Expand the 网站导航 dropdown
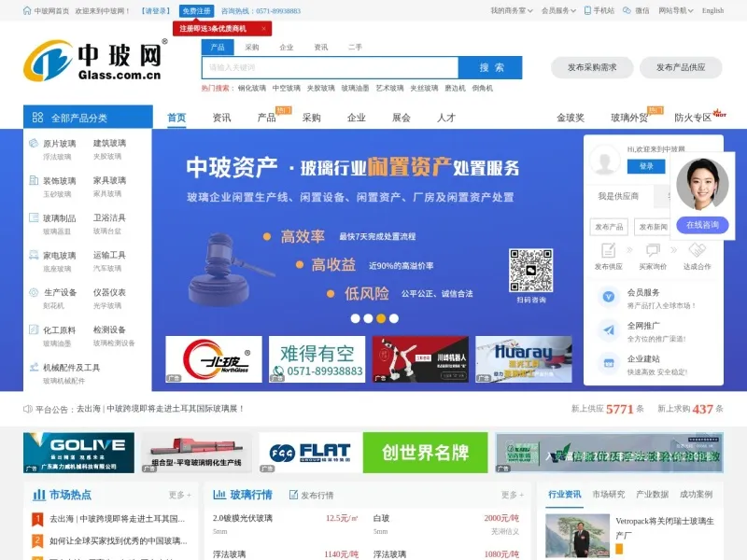 [675, 10]
